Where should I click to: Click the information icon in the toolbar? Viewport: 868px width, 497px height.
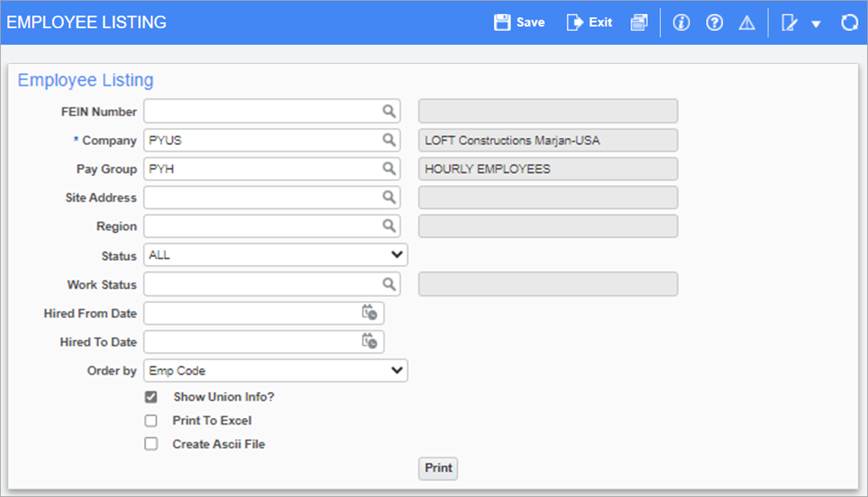pyautogui.click(x=681, y=23)
